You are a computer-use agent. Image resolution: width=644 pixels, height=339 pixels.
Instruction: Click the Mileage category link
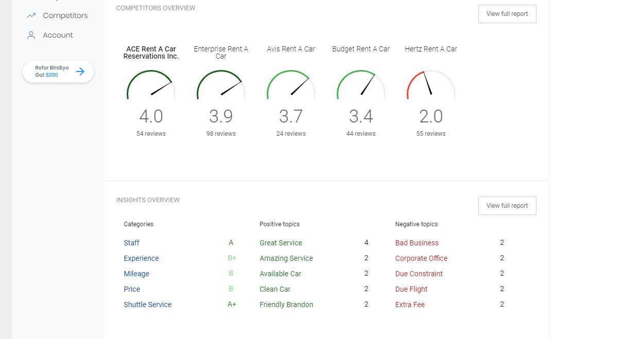pyautogui.click(x=136, y=274)
